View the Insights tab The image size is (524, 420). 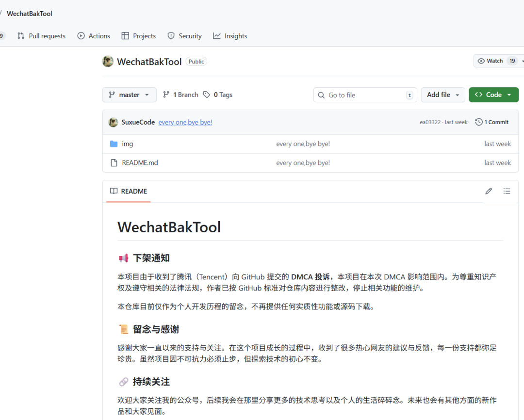[230, 36]
